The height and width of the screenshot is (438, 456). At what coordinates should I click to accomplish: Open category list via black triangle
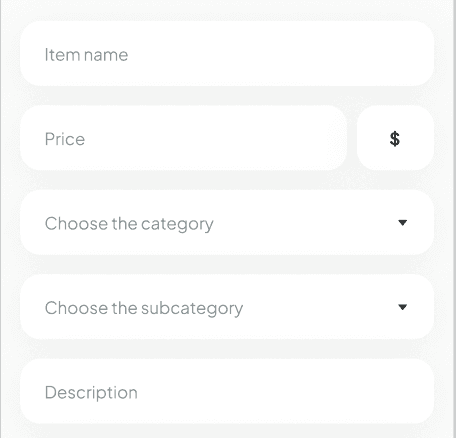click(x=403, y=223)
